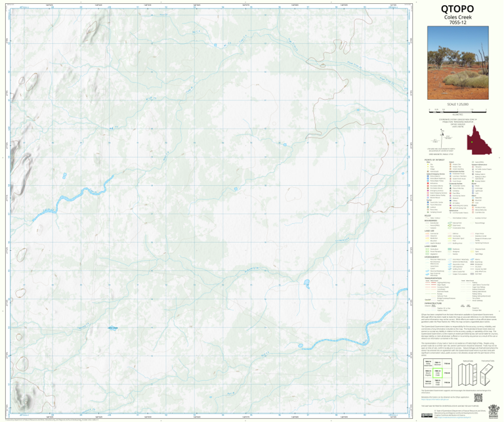Click the HYDROGRAPHY legend heading

pos(432,257)
